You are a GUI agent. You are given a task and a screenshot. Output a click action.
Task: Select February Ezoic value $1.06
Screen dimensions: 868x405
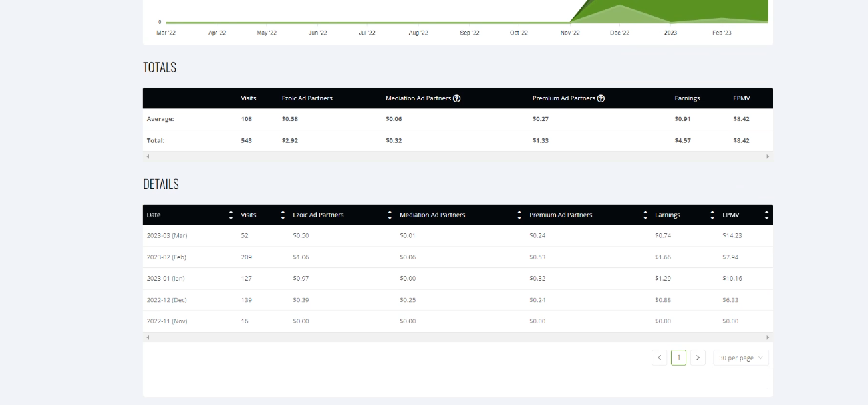tap(301, 257)
